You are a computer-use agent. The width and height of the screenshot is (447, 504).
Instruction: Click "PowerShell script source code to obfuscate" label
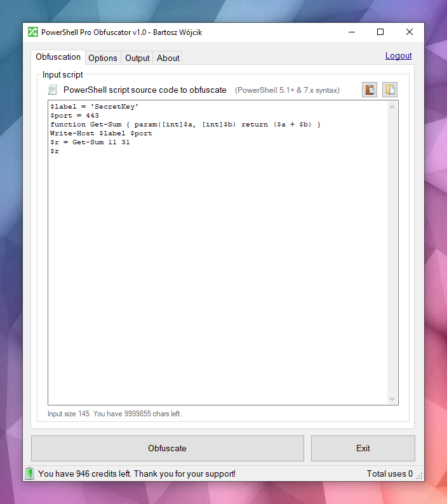145,90
